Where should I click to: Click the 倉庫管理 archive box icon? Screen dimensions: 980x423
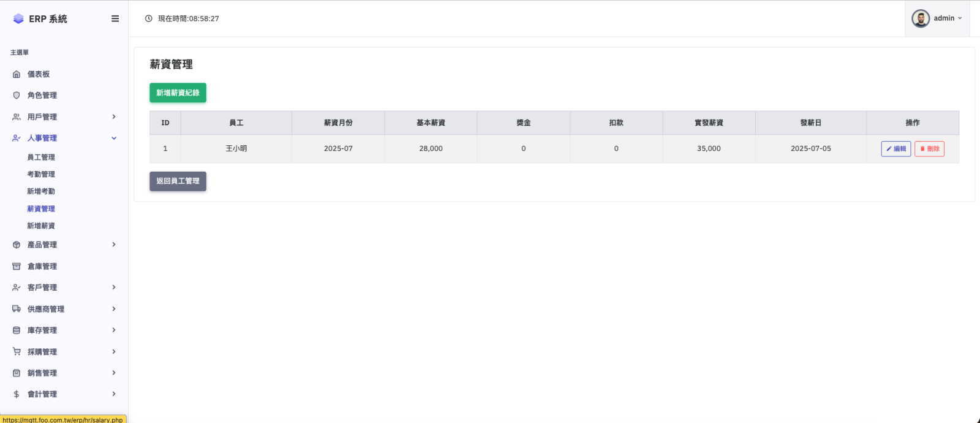click(17, 267)
